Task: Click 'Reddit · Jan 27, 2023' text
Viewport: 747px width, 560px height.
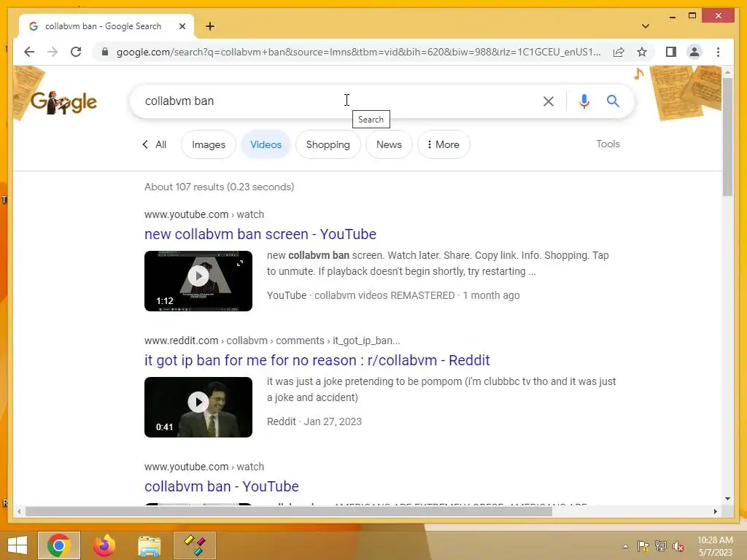Action: click(314, 421)
